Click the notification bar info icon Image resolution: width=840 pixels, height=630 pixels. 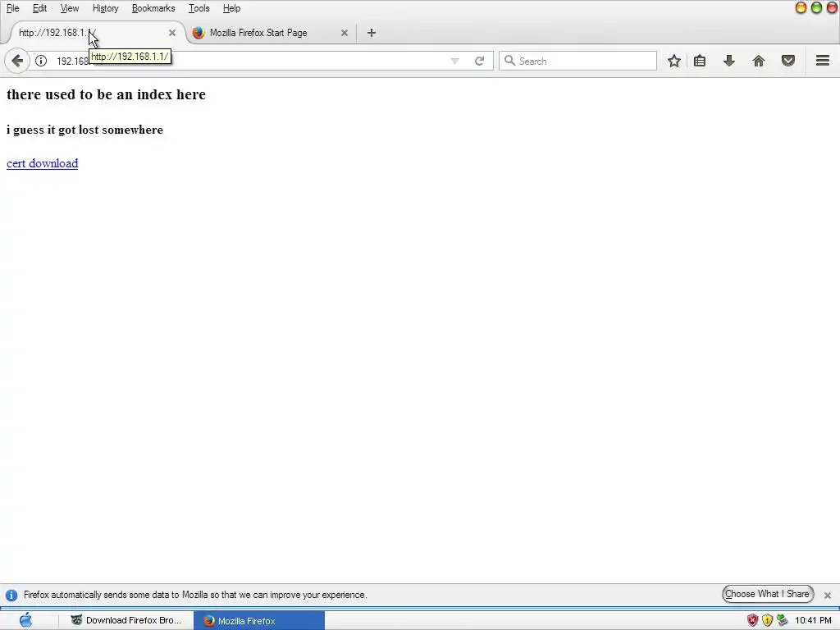pos(11,596)
